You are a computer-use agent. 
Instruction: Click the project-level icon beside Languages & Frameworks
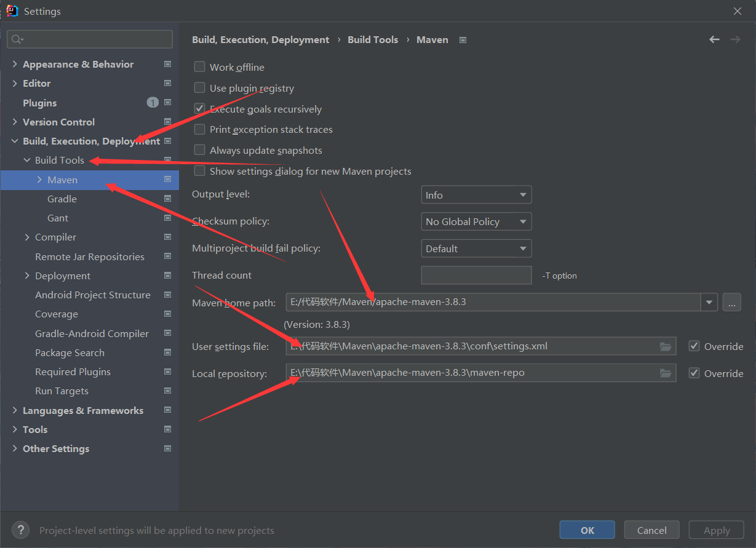[167, 410]
